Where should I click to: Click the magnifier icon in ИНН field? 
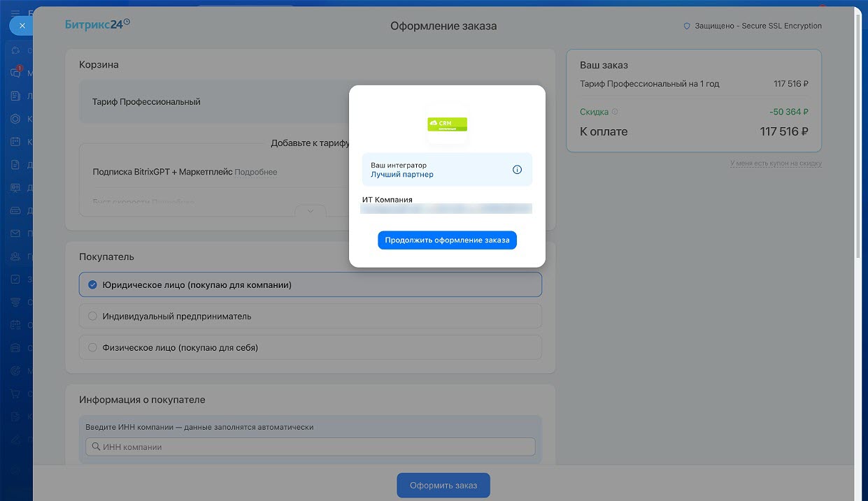coord(95,447)
